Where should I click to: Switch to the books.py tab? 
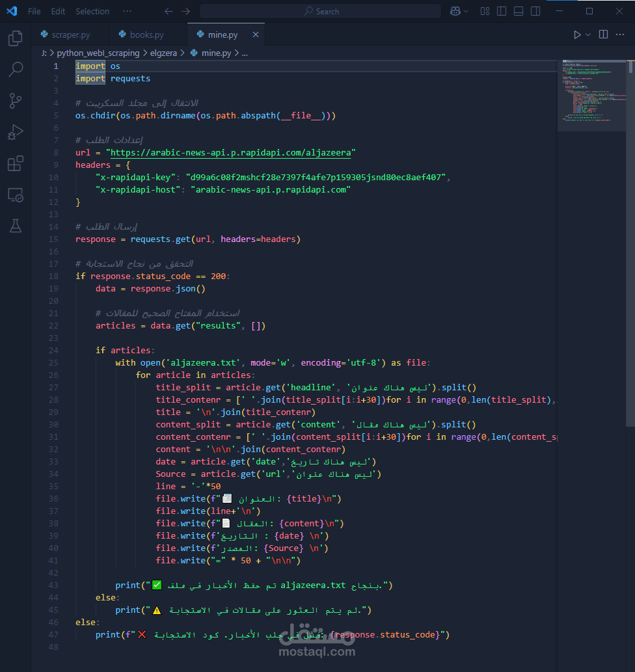click(146, 34)
